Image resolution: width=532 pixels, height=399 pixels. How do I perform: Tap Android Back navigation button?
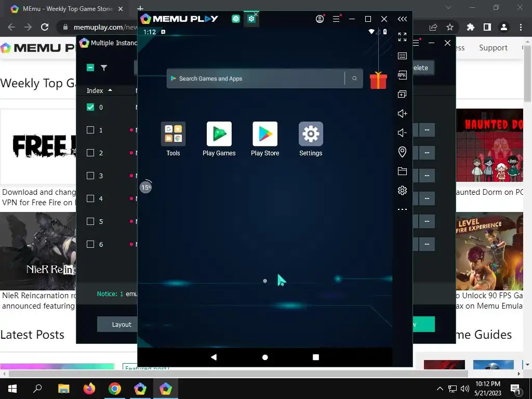click(214, 357)
